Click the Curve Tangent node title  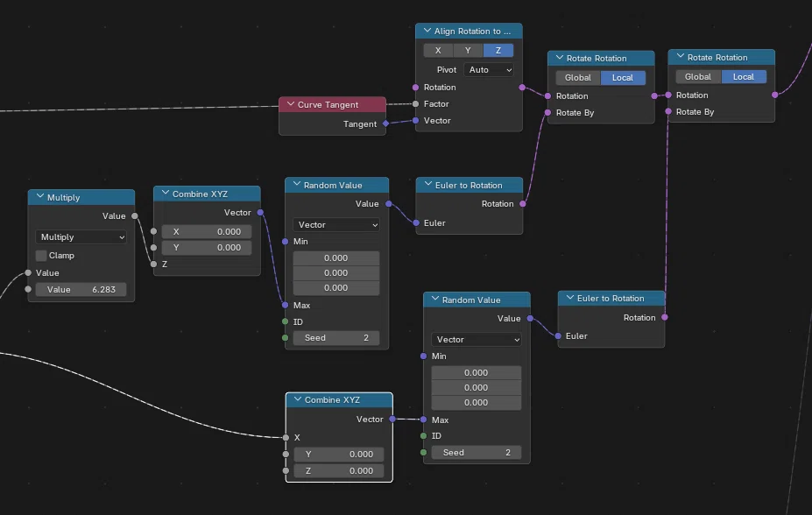coord(328,104)
